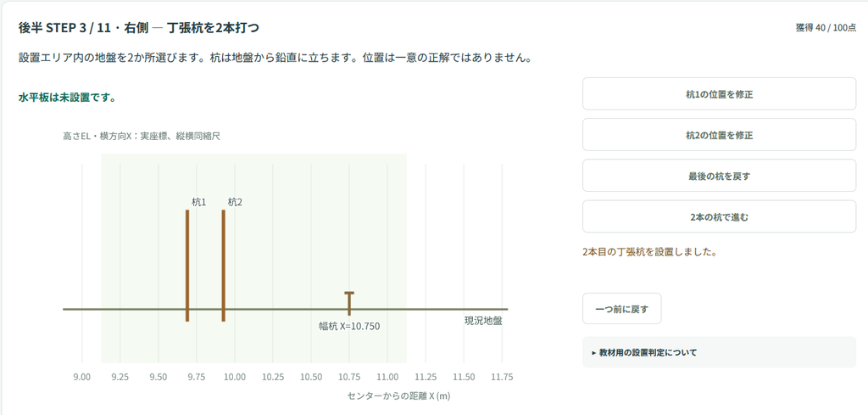
Task: Click the 幅杭 T-shaped marker
Action: coord(349,302)
